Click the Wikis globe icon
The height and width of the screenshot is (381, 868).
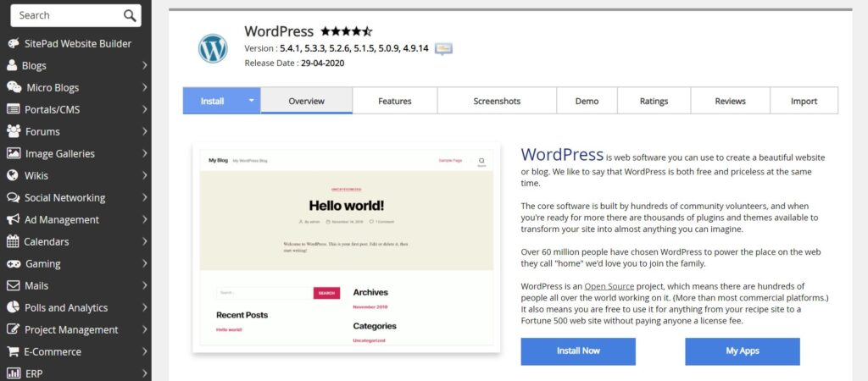coord(13,175)
